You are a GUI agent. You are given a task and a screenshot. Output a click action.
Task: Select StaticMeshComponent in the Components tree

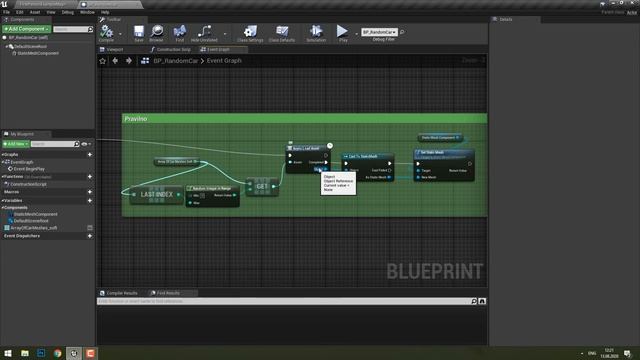[38, 53]
